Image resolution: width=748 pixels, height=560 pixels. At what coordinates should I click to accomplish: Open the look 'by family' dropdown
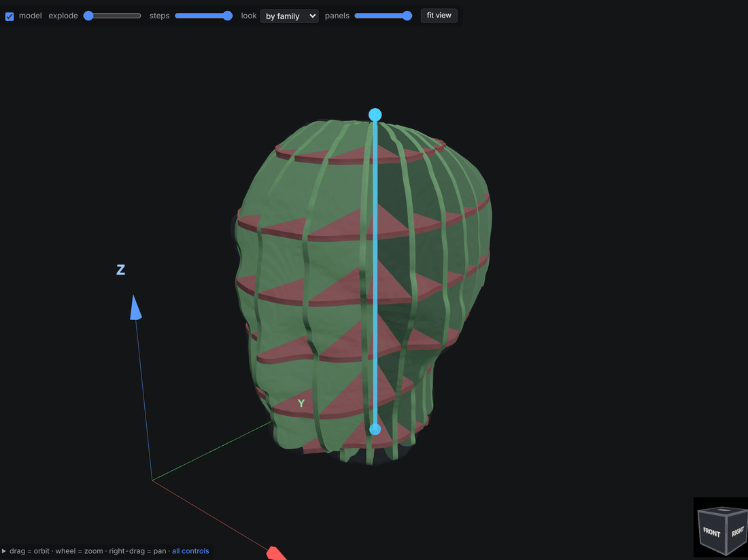click(x=290, y=16)
